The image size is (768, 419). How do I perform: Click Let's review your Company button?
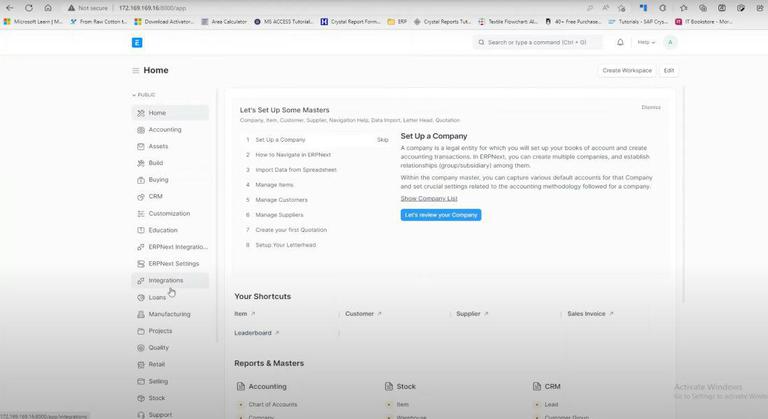coord(441,215)
